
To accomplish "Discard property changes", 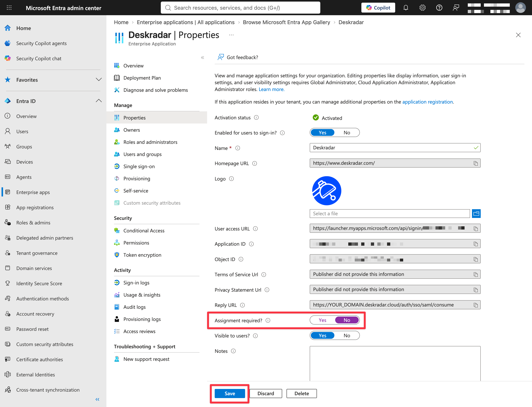I will [265, 394].
